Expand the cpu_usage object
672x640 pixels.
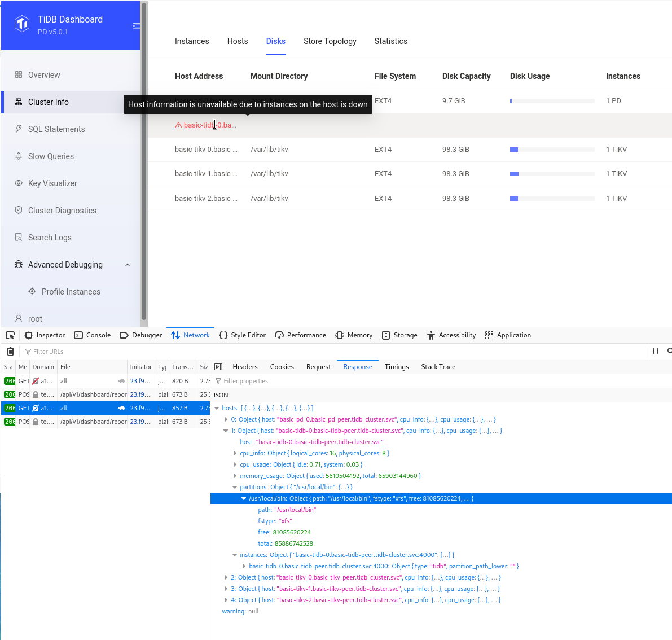click(x=235, y=464)
